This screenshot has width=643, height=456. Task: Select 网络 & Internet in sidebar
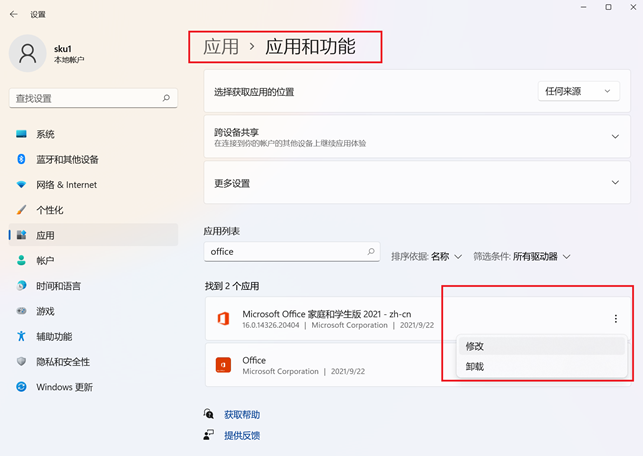pos(66,185)
